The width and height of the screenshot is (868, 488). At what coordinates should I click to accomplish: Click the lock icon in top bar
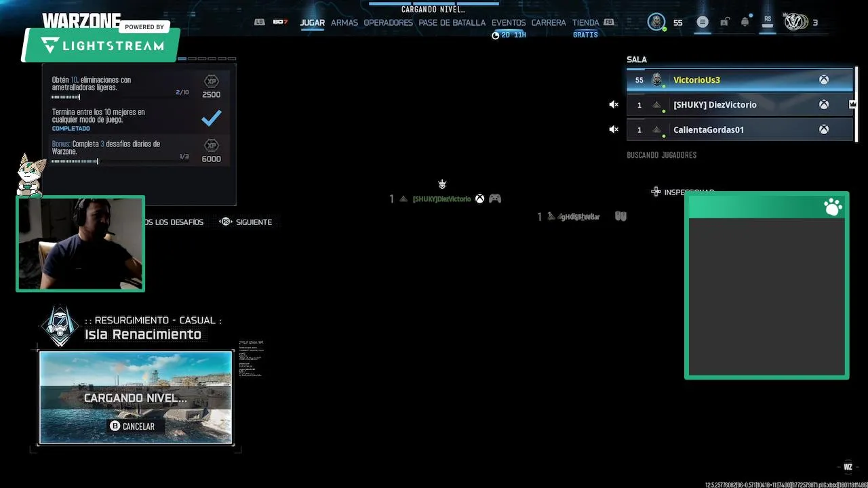[724, 22]
